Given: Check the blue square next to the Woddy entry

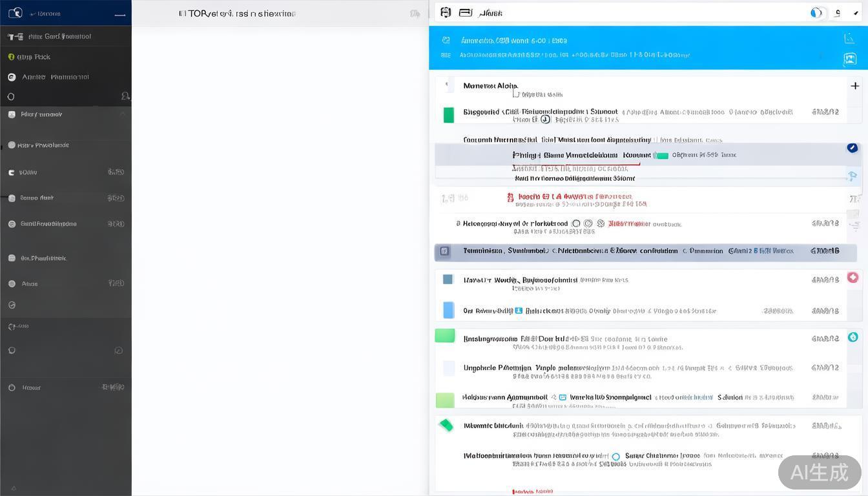Looking at the screenshot, I should click(449, 280).
